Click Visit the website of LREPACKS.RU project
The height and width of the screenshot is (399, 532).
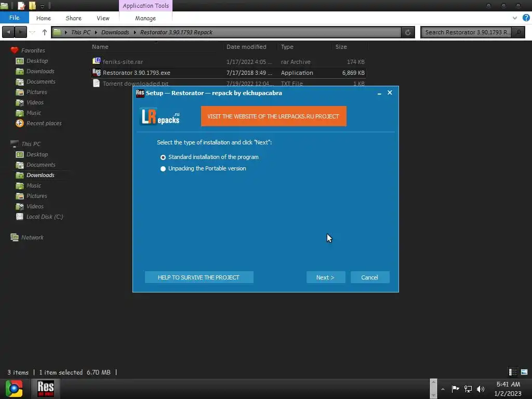pos(273,116)
